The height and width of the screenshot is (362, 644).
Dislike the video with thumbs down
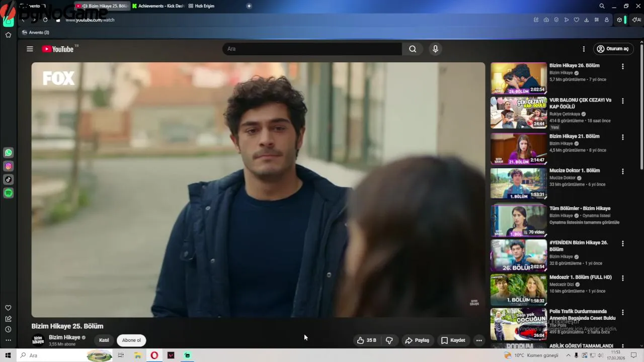click(x=389, y=340)
